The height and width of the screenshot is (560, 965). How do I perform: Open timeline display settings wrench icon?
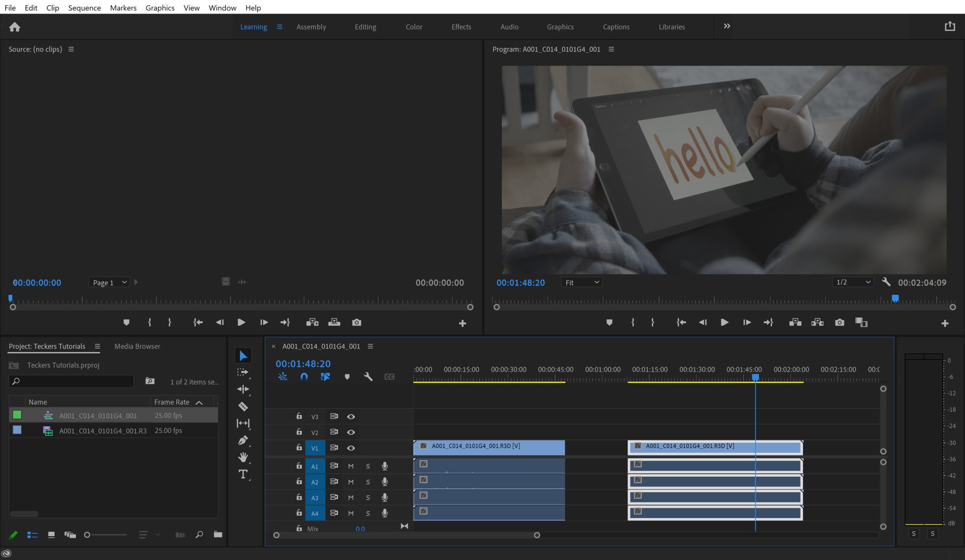tap(368, 377)
